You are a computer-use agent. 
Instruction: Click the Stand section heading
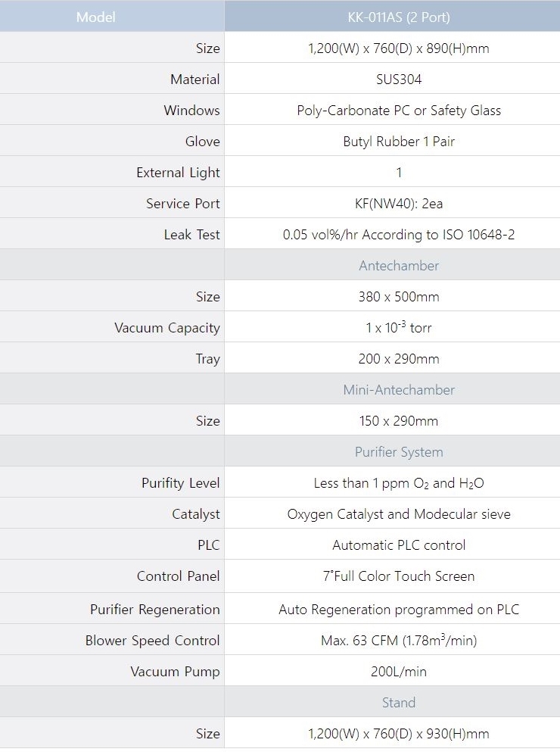click(x=399, y=703)
